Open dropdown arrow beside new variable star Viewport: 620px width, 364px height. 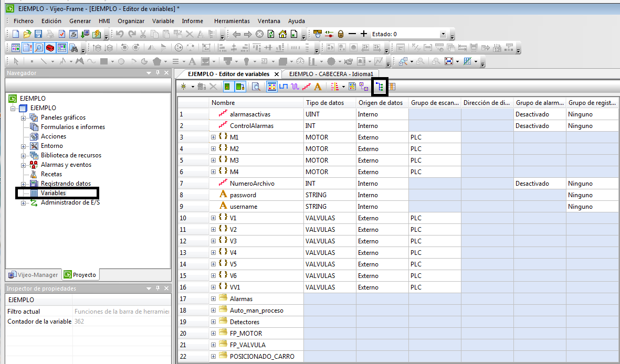pyautogui.click(x=193, y=87)
